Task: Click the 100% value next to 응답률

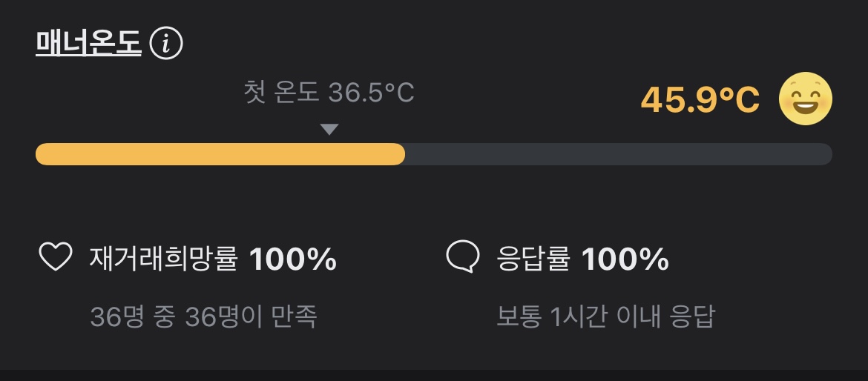Action: 625,259
